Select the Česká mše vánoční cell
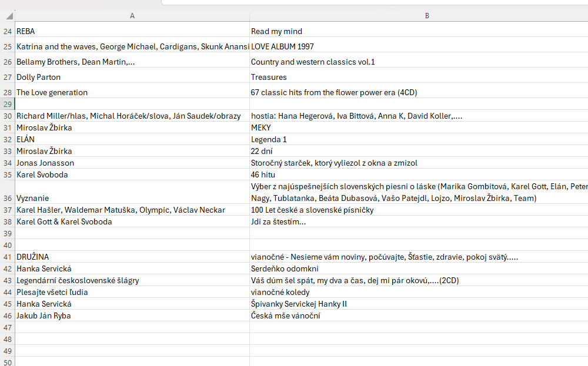Viewport: 588px width, 366px height. (419, 315)
